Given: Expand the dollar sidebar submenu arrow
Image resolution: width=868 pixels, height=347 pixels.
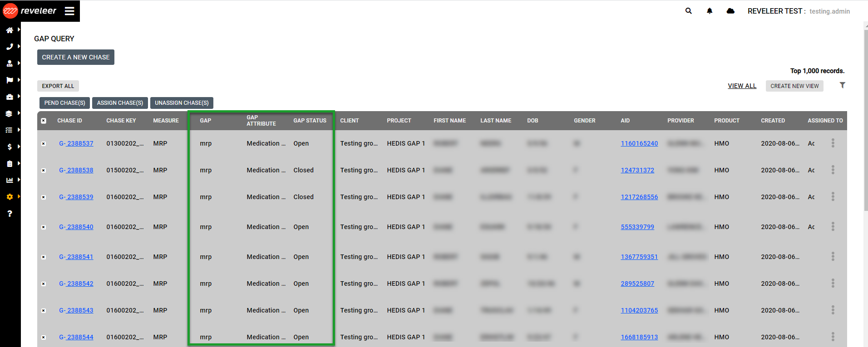Looking at the screenshot, I should point(19,147).
